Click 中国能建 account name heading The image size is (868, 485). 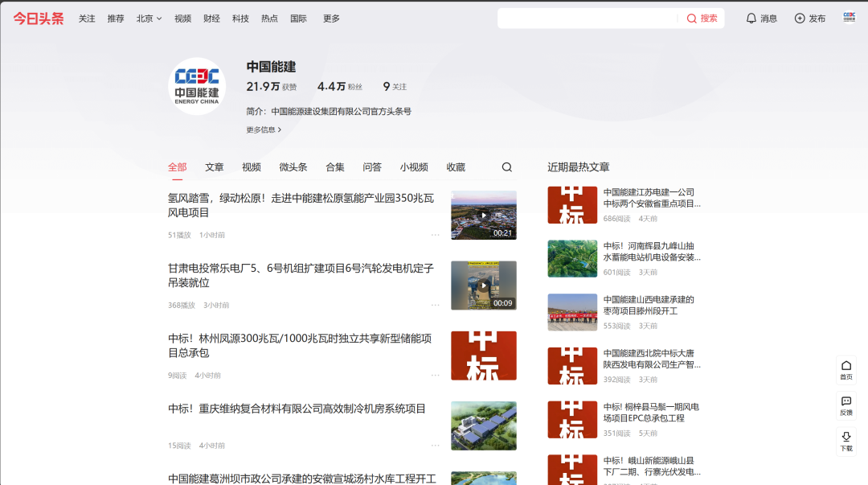coord(272,67)
